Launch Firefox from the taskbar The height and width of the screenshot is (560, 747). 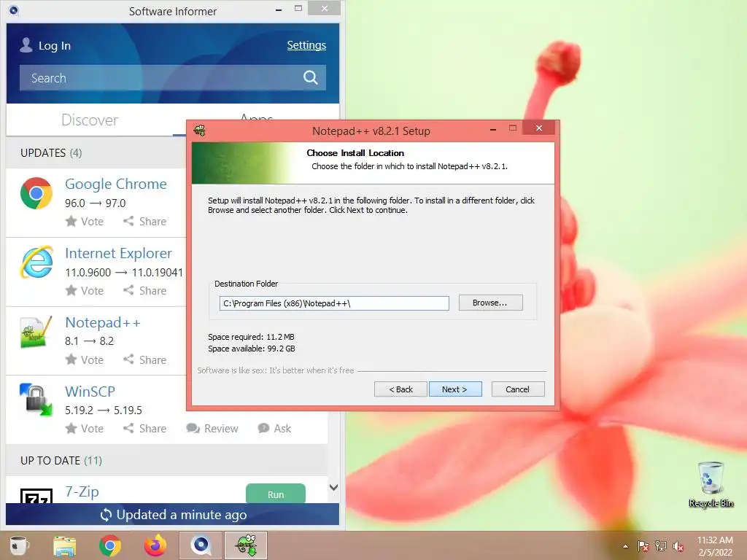(155, 545)
